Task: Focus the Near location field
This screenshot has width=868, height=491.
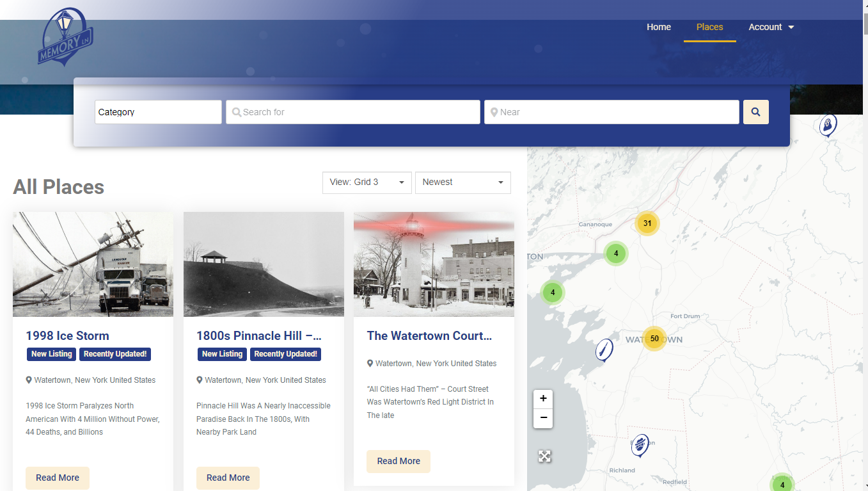Action: [x=612, y=112]
